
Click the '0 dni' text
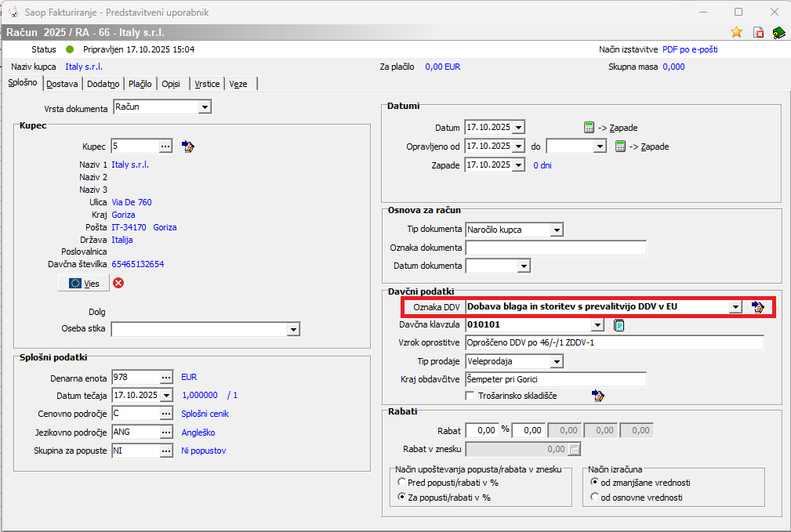pyautogui.click(x=542, y=165)
